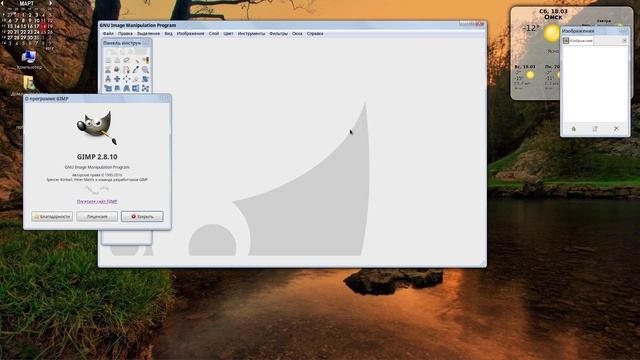This screenshot has width=640, height=360.
Task: Open the Правка menu
Action: click(x=125, y=33)
